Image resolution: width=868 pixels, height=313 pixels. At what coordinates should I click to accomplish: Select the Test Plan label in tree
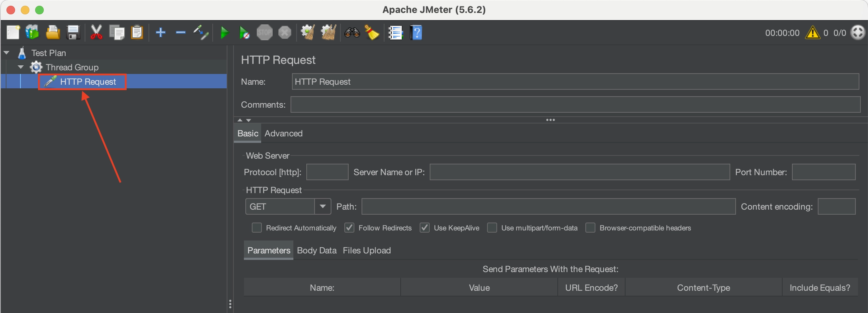click(48, 53)
